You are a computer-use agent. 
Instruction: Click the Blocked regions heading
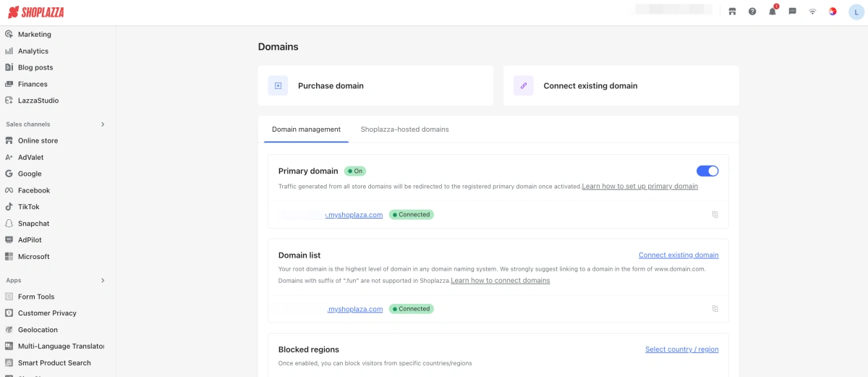point(309,349)
